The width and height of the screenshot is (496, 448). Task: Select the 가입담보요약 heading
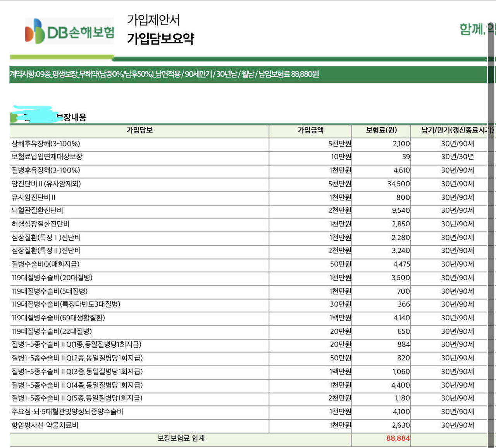pos(161,38)
